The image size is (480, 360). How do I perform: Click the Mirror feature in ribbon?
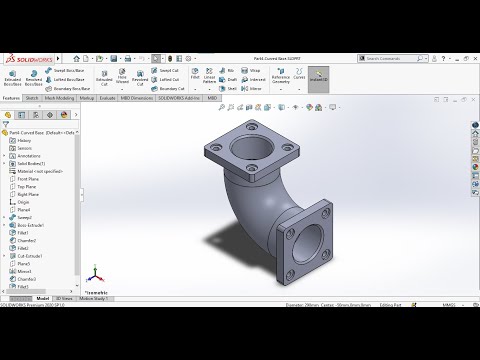point(251,89)
